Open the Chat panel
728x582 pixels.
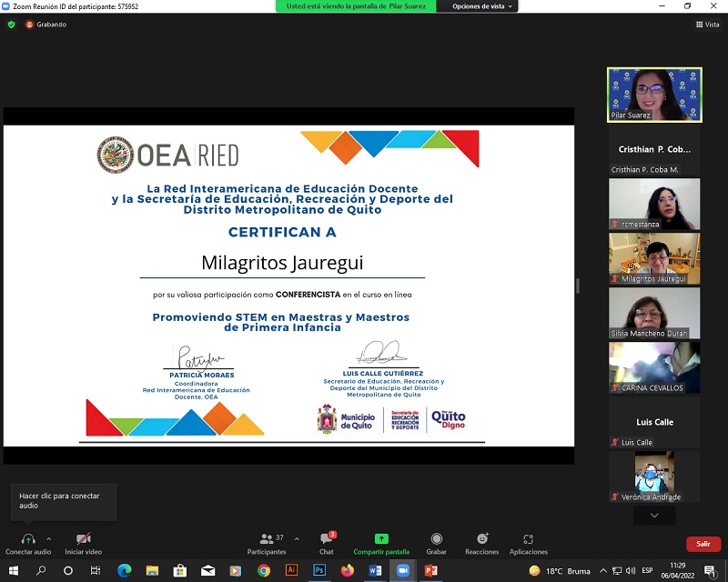tap(327, 544)
